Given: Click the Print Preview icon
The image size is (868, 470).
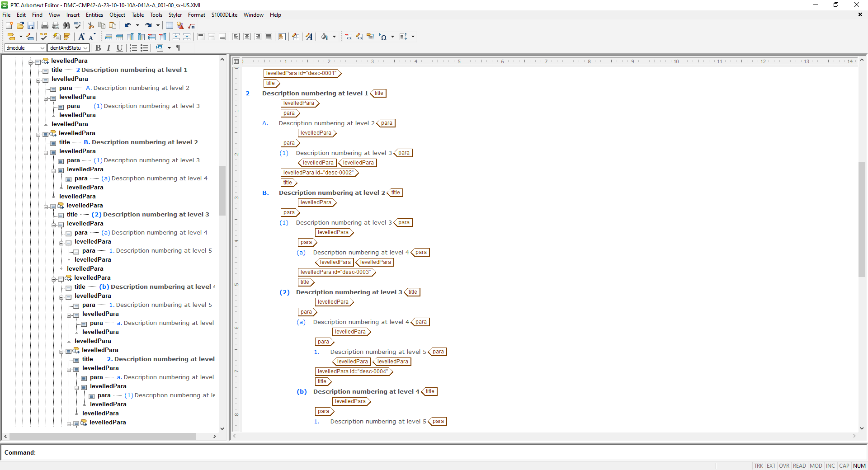Looking at the screenshot, I should (55, 26).
